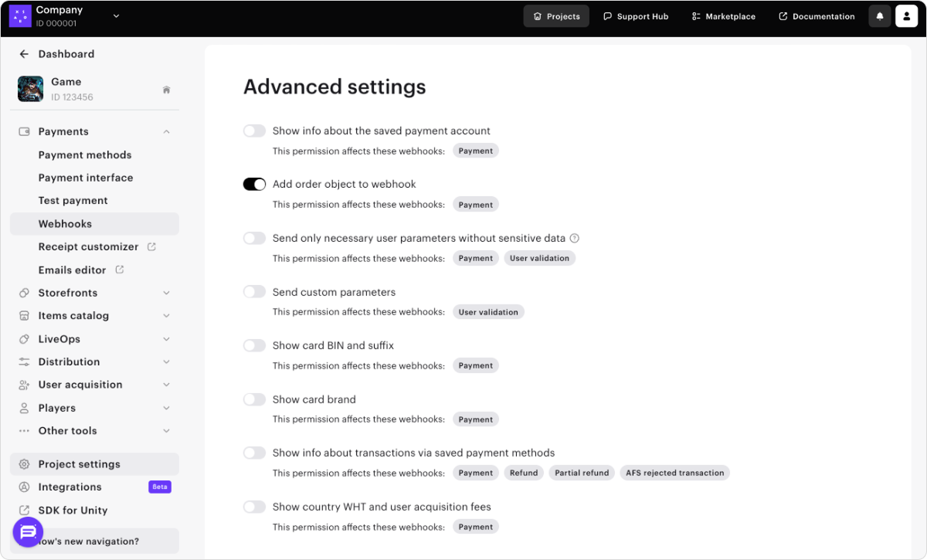This screenshot has height=560, width=927.
Task: Open the Projects tab in top bar
Action: pyautogui.click(x=556, y=16)
